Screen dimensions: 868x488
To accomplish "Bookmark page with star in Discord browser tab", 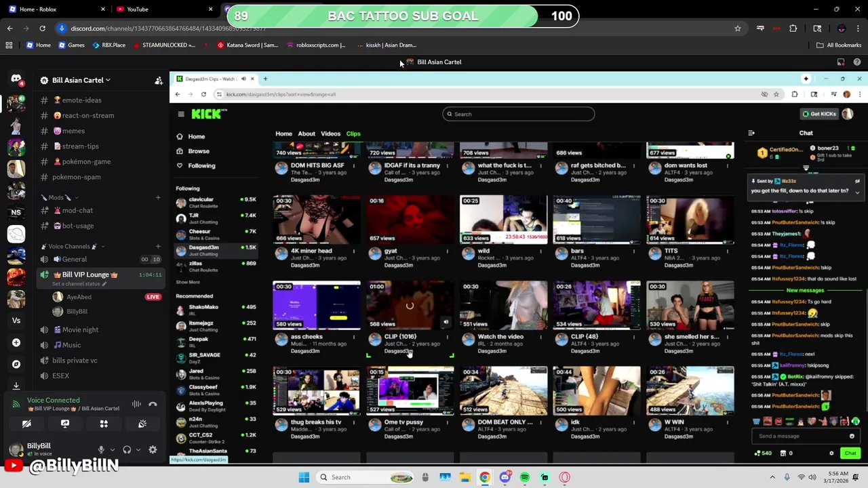I will pyautogui.click(x=738, y=28).
